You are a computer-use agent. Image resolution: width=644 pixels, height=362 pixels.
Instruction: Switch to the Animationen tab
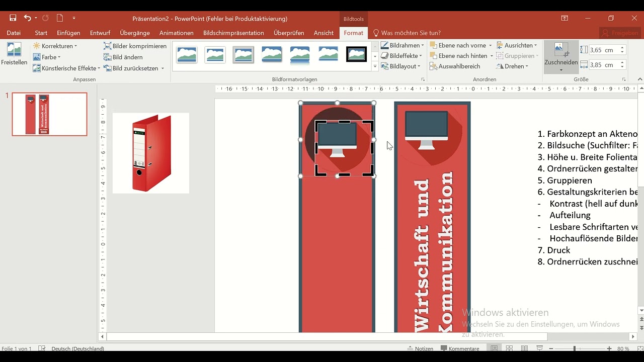(176, 33)
